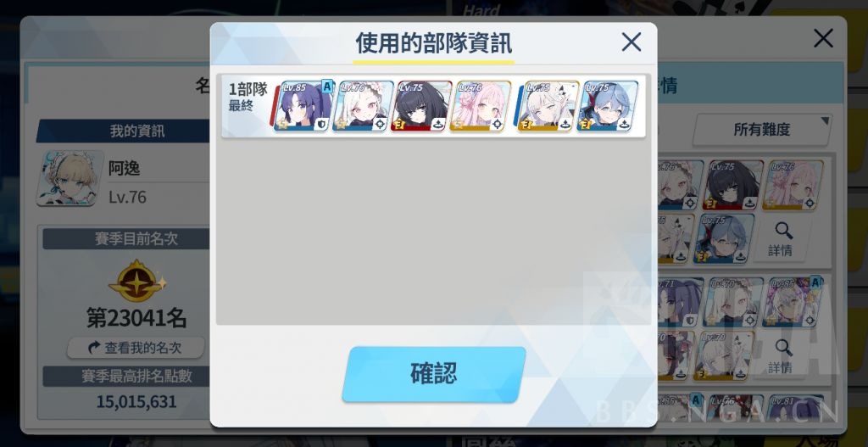Close the 使用的部隊資訊 dialog
The image size is (868, 447).
[x=631, y=42]
